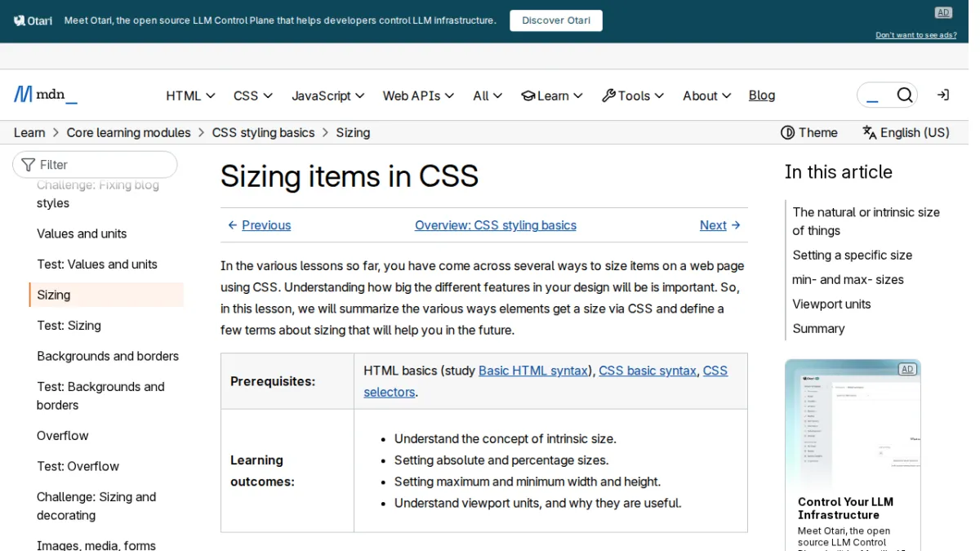Open Test: Values and units lesson
The height and width of the screenshot is (551, 980).
click(x=97, y=264)
